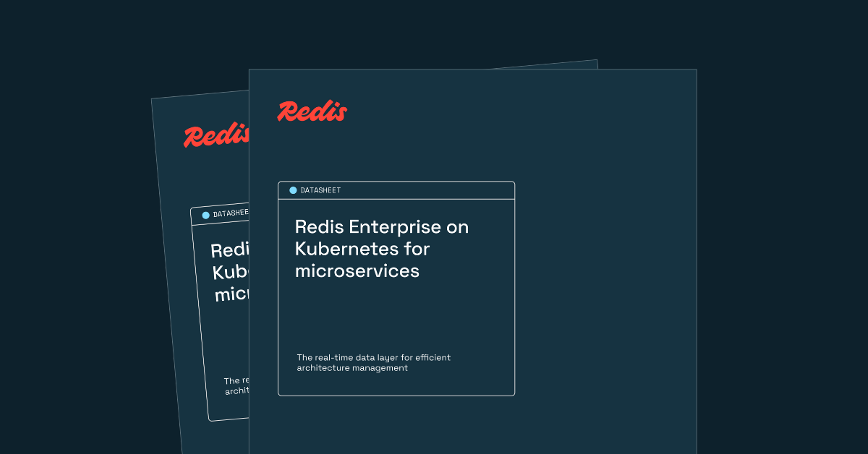Click 'The real-time data layer for efficient'
Viewport: 868px width, 454px height.
click(374, 358)
